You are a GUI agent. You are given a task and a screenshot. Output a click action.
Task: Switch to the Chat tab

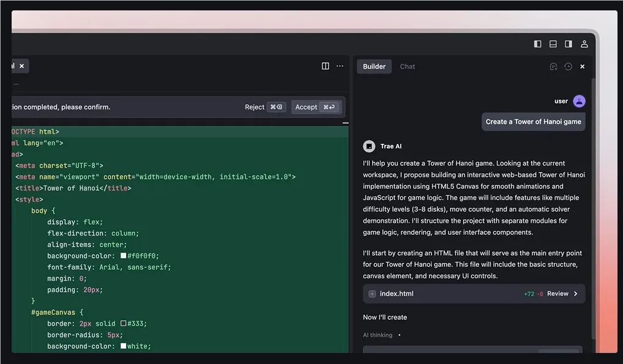coord(407,66)
